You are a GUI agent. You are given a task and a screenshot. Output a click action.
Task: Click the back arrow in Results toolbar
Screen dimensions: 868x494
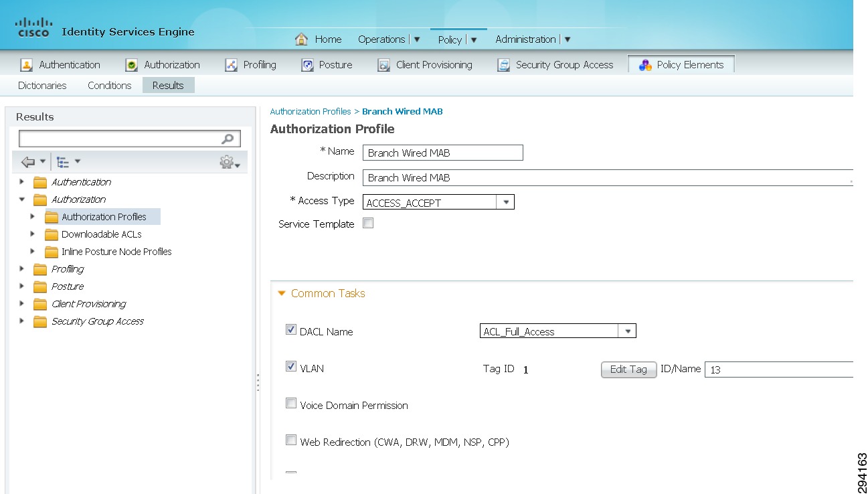[x=28, y=162]
